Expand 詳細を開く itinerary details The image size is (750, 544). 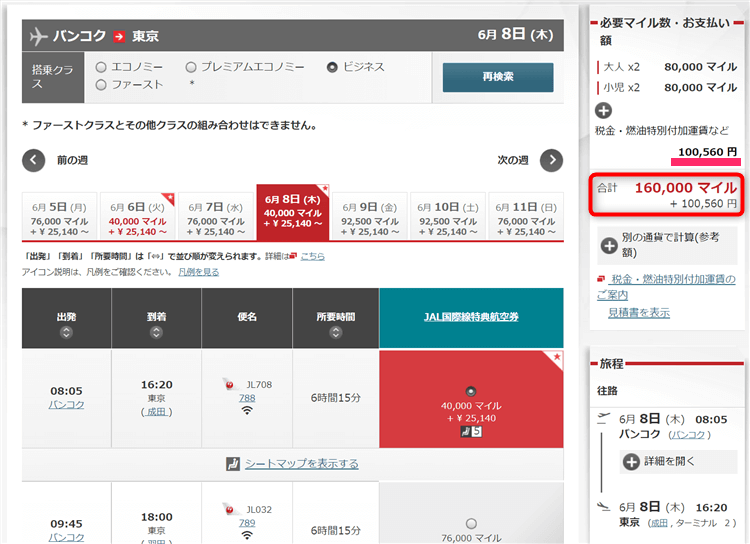point(631,461)
